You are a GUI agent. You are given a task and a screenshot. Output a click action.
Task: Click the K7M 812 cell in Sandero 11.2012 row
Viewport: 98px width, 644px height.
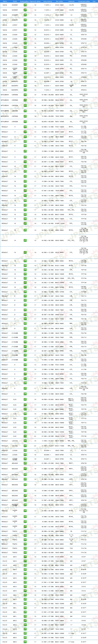(x=84, y=90)
